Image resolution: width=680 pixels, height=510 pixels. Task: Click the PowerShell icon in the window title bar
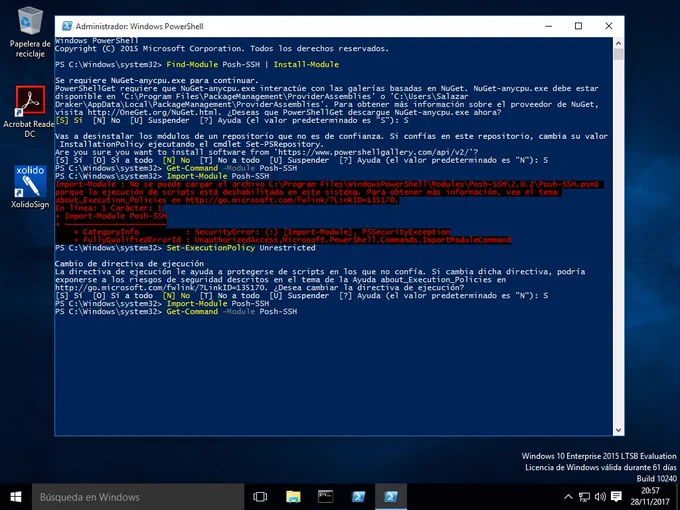coord(67,26)
